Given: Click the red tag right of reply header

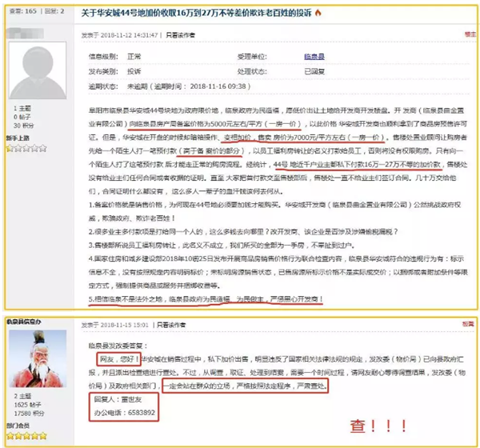Looking at the screenshot, I should click(x=466, y=326).
